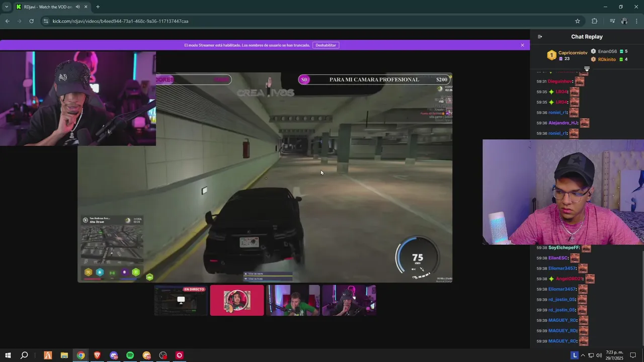Go back in browser history
This screenshot has width=644, height=362.
tap(7, 21)
